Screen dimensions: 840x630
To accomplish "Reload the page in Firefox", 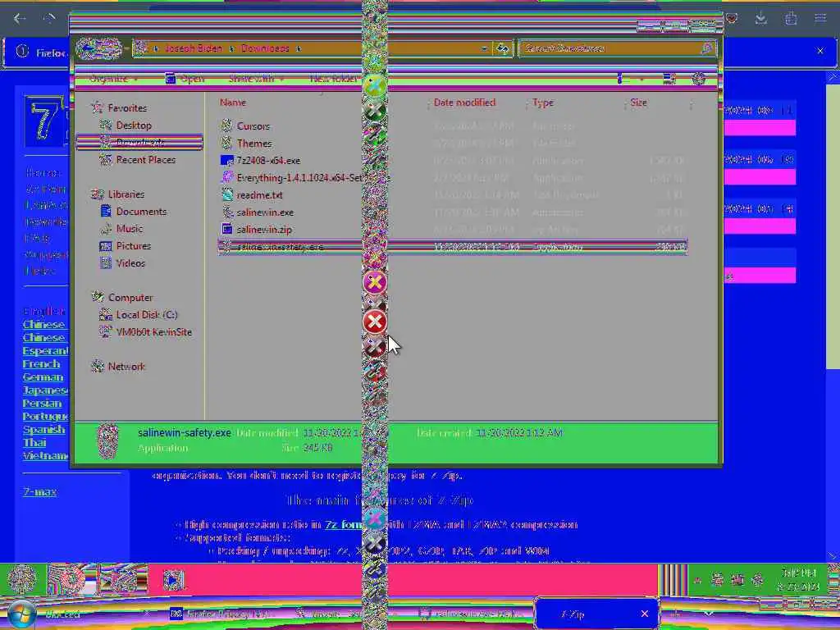I will [49, 19].
